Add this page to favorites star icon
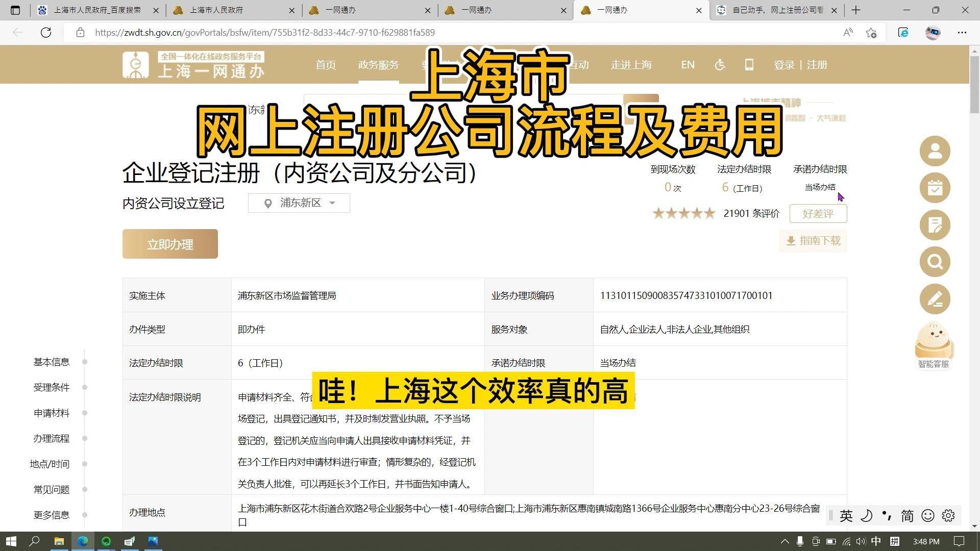The height and width of the screenshot is (551, 980). click(871, 33)
